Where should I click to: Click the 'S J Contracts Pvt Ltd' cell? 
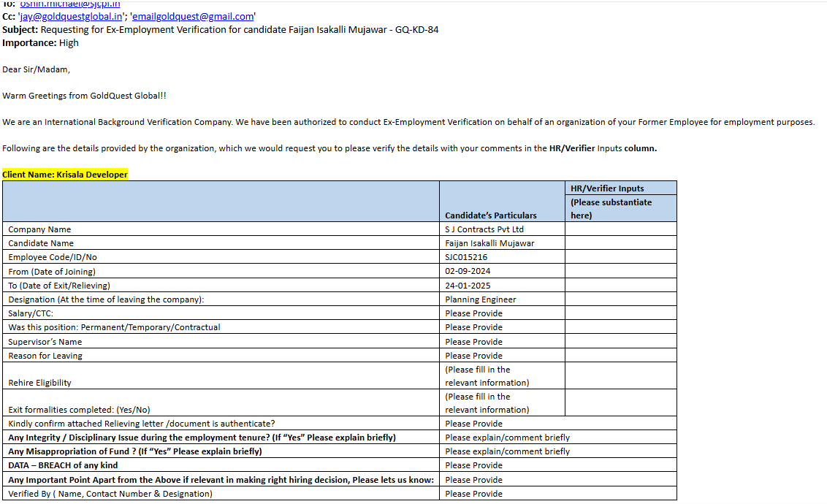[484, 229]
